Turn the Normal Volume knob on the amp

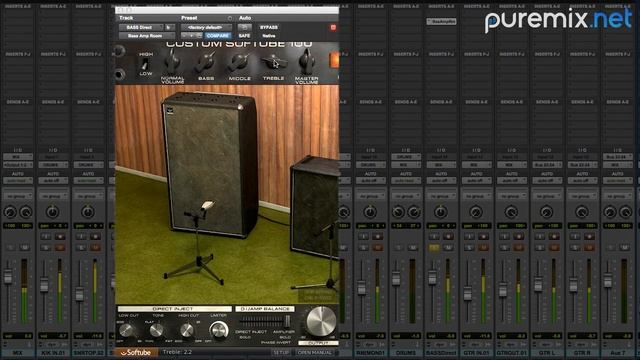point(172,62)
